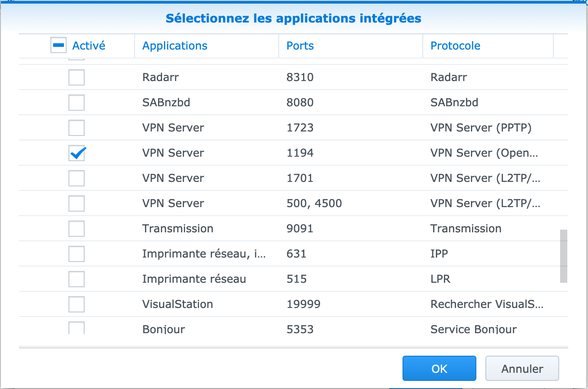Enable the SABnzbd checkbox
588x389 pixels.
pyautogui.click(x=76, y=103)
